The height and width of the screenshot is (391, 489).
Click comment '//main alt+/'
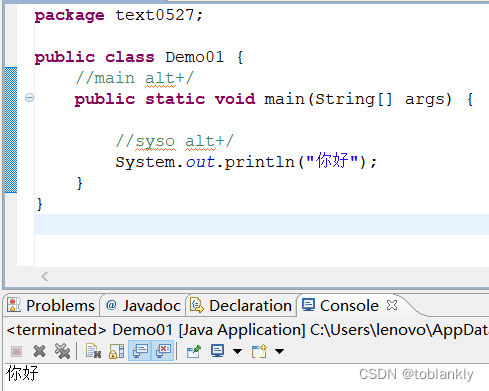click(x=135, y=78)
